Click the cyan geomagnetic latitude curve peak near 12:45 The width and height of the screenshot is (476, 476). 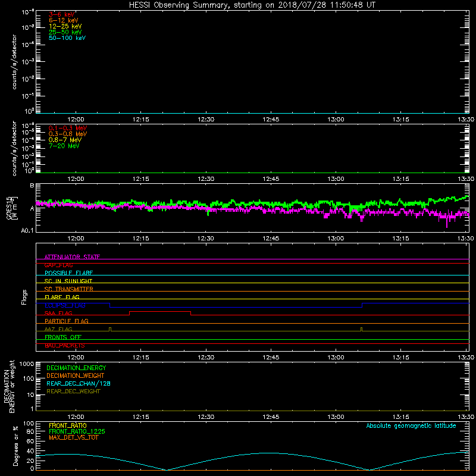click(271, 453)
